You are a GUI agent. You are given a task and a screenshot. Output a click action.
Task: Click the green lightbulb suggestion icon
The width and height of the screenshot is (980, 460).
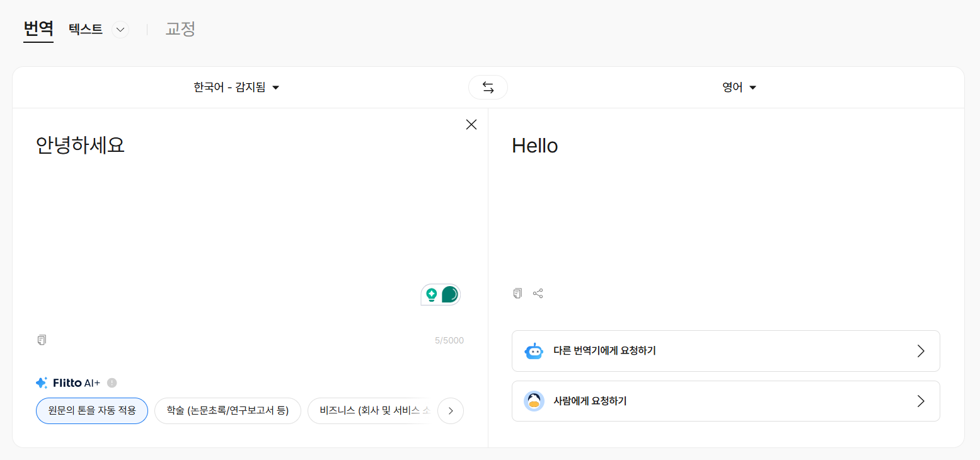pyautogui.click(x=432, y=294)
